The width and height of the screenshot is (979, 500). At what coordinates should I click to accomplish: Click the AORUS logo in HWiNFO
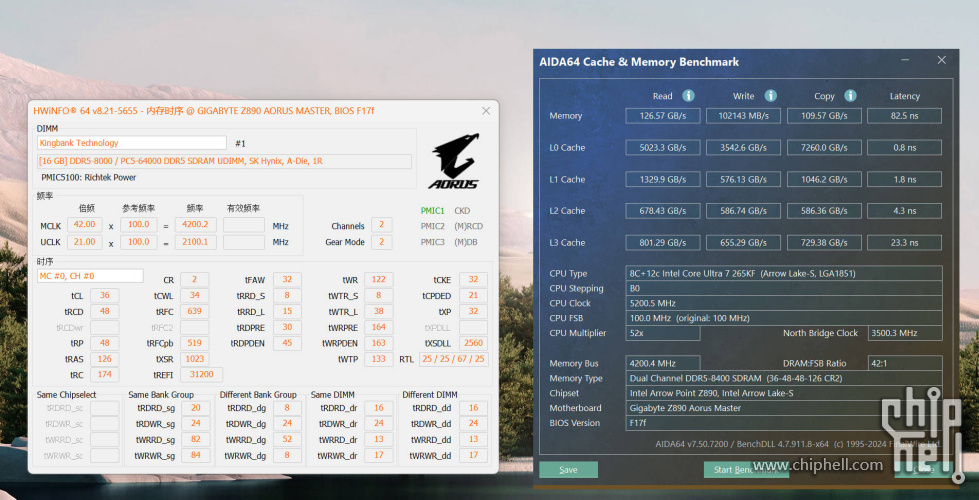coord(454,161)
